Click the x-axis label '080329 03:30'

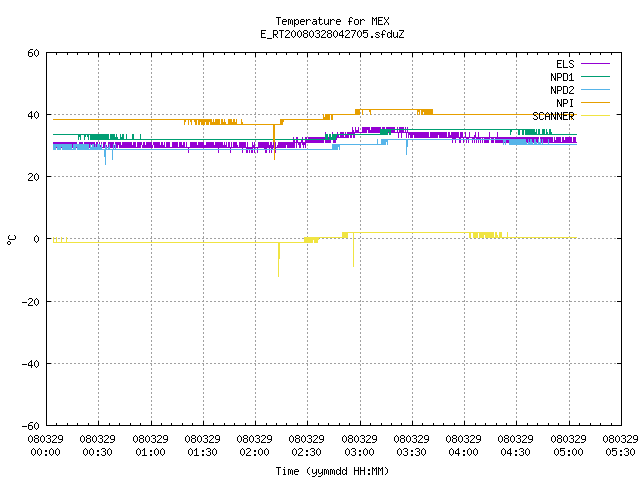[x=411, y=446]
